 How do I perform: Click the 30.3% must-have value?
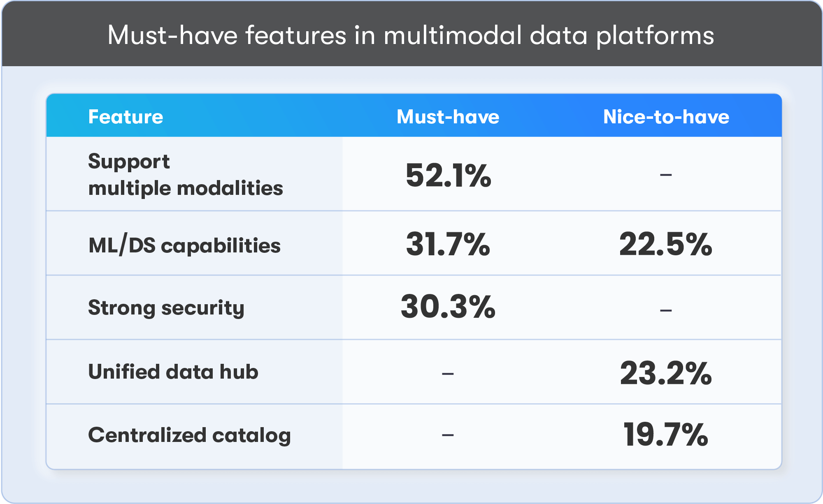448,307
